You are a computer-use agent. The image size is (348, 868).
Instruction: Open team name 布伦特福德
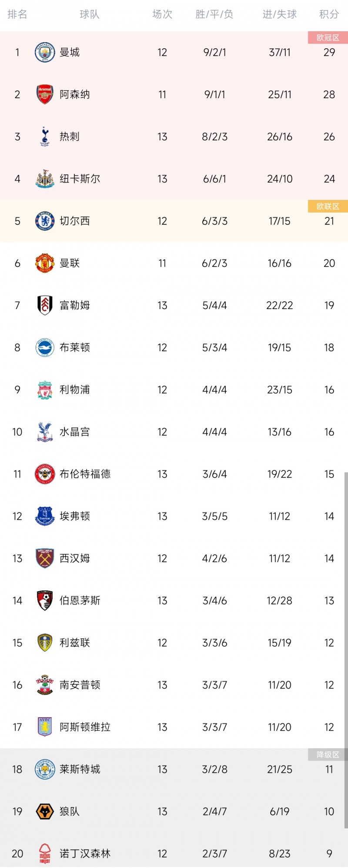pos(85,474)
